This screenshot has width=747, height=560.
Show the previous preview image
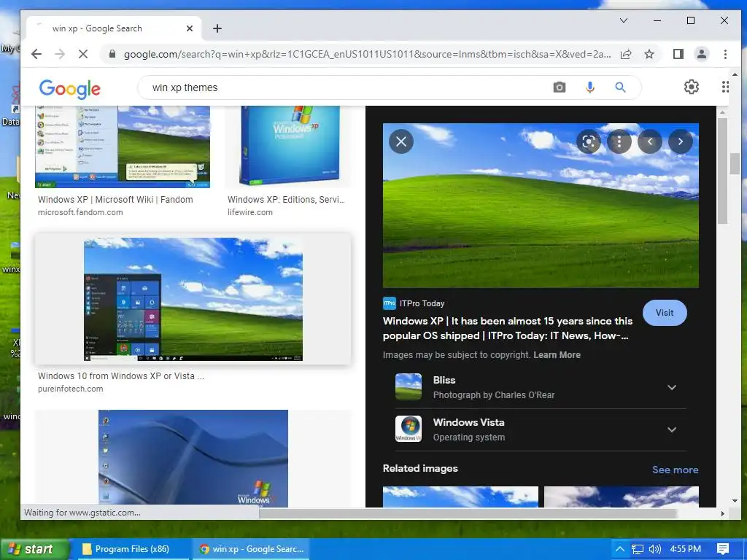coord(650,141)
